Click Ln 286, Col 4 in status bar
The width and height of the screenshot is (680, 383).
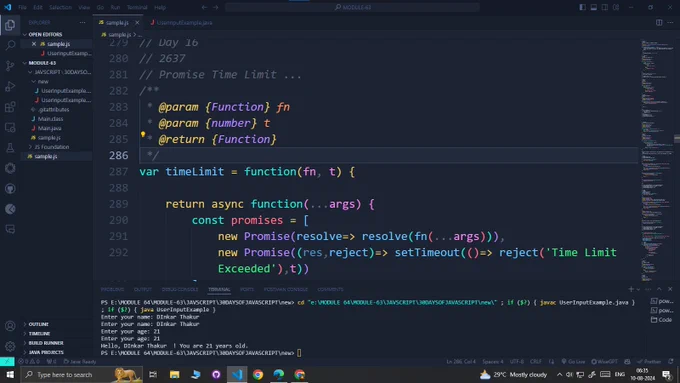tap(461, 361)
